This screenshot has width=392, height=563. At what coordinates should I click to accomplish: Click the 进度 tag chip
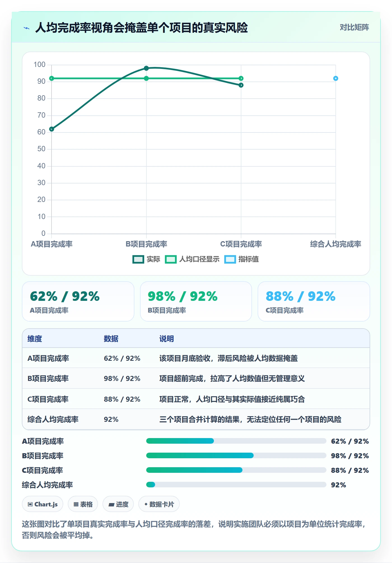(x=118, y=504)
